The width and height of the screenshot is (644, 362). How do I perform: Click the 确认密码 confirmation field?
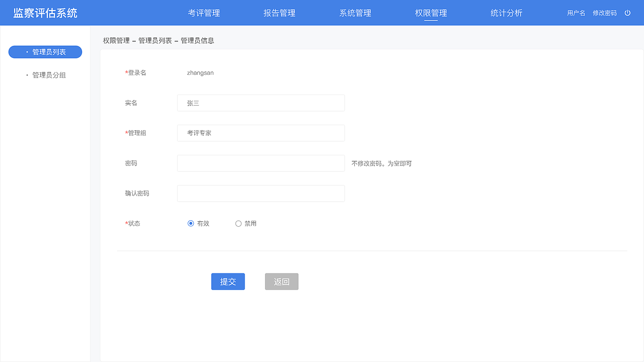pos(261,193)
